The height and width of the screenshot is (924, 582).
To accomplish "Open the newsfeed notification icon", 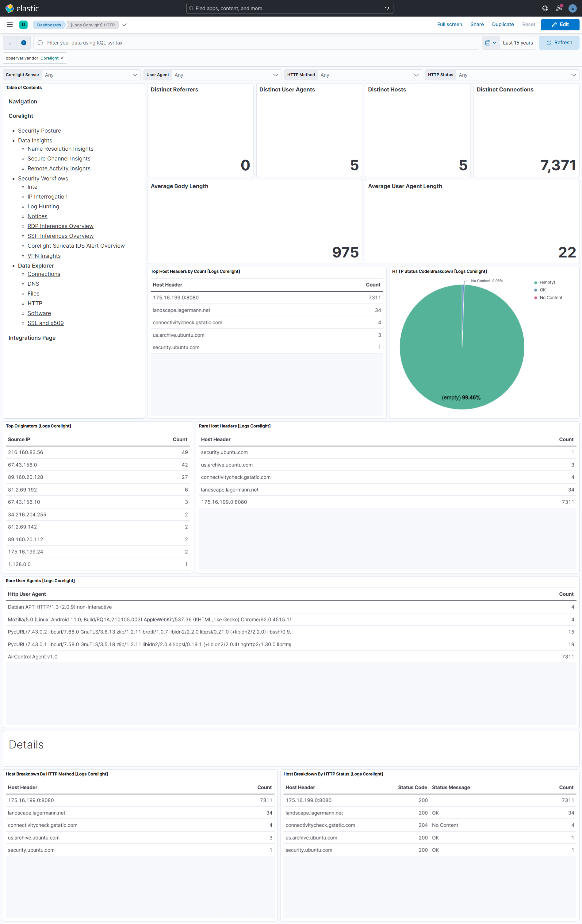I will tap(559, 8).
